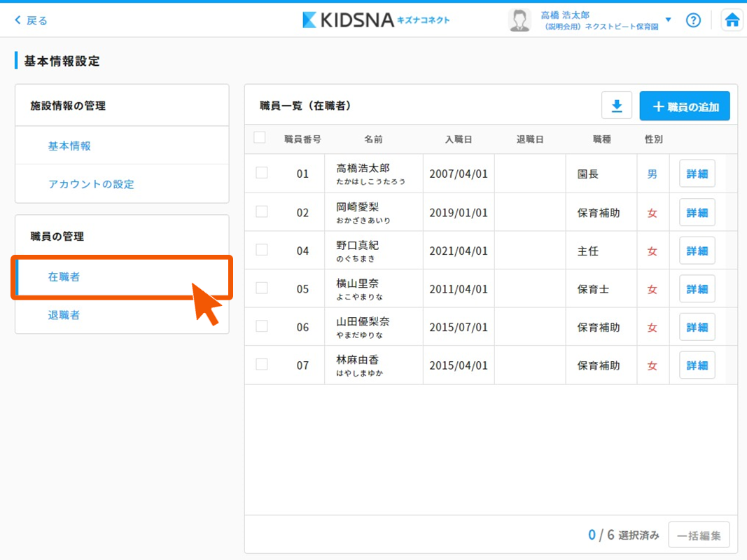Switch to the 退職者 list
This screenshot has height=560, width=747.
(x=64, y=315)
